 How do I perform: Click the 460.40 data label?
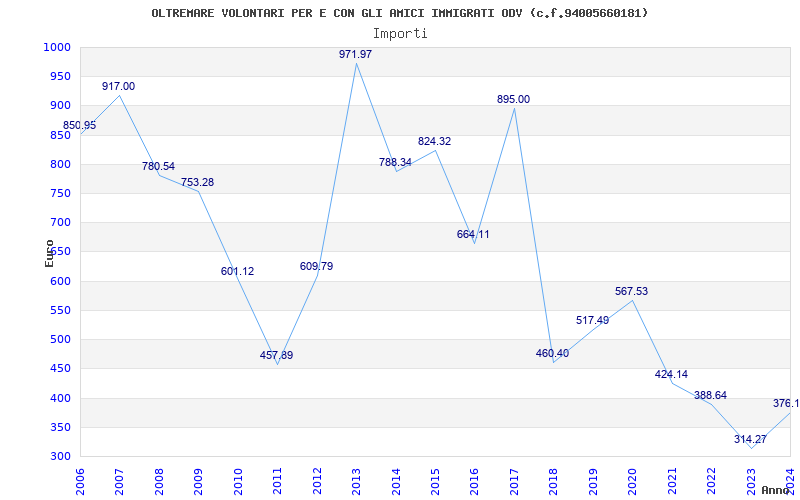(x=553, y=353)
